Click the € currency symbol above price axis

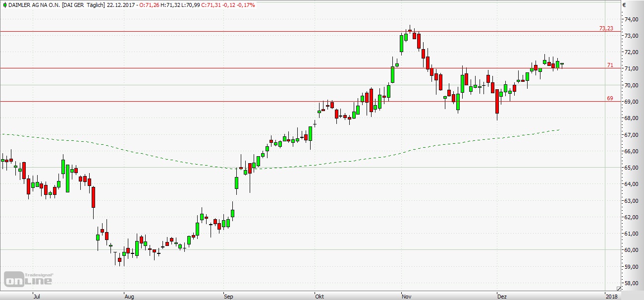point(624,5)
